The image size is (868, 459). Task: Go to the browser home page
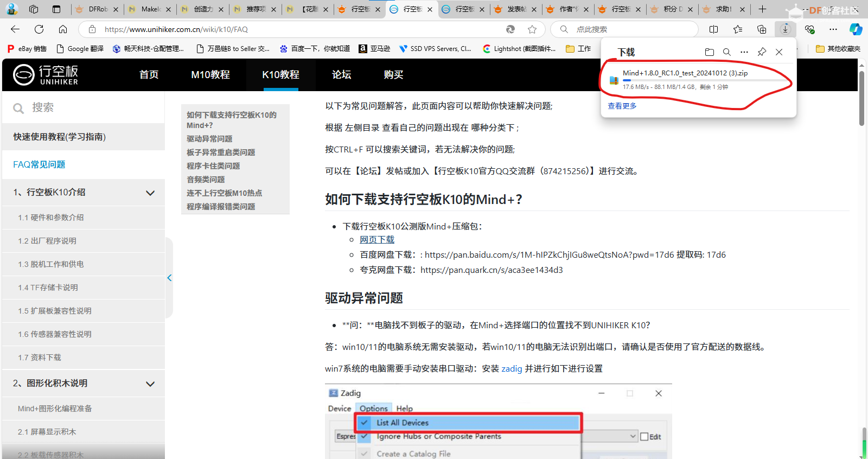[63, 29]
